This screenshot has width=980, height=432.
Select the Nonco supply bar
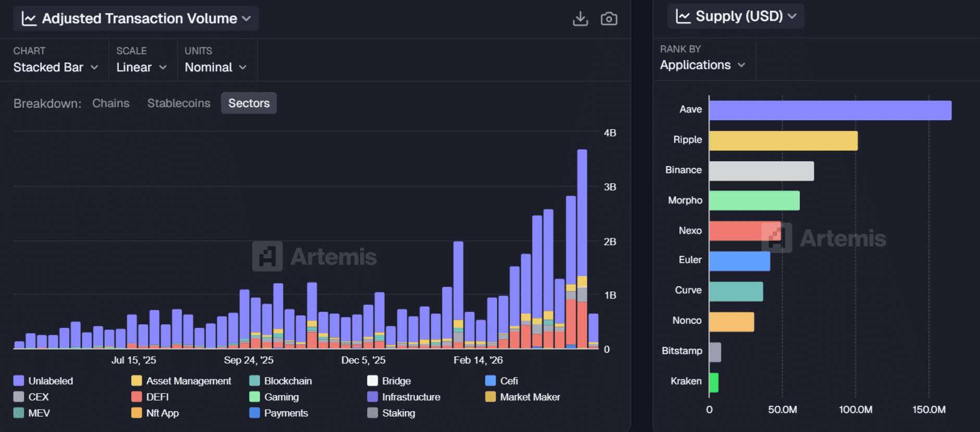click(x=731, y=322)
